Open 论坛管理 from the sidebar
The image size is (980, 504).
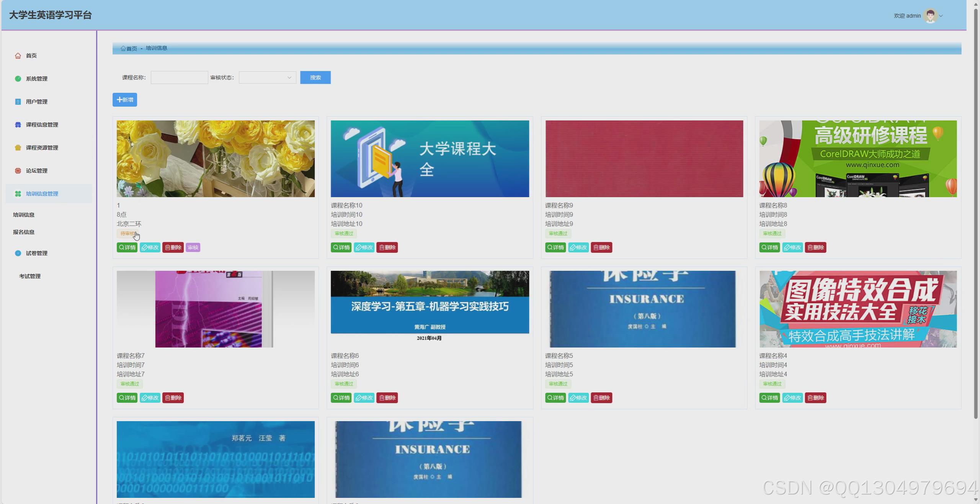click(x=37, y=170)
